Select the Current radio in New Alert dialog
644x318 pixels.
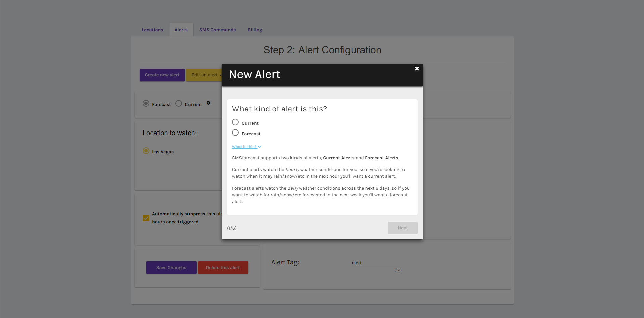pos(235,122)
